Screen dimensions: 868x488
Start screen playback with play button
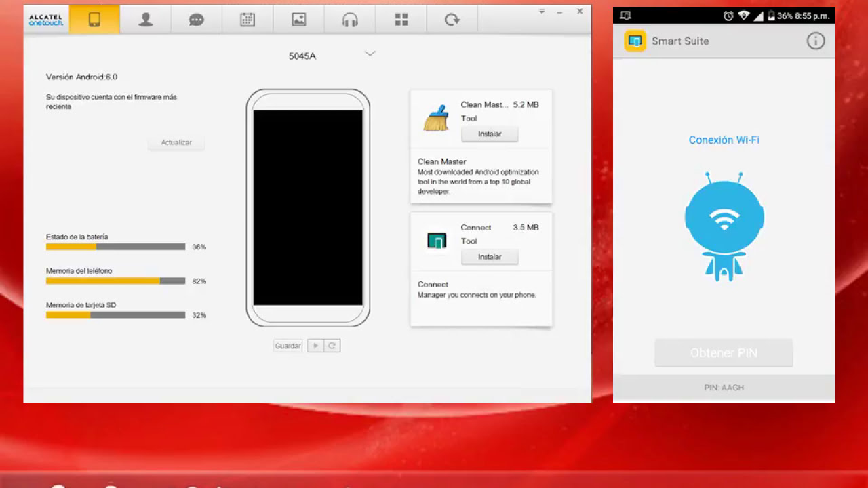pyautogui.click(x=315, y=346)
